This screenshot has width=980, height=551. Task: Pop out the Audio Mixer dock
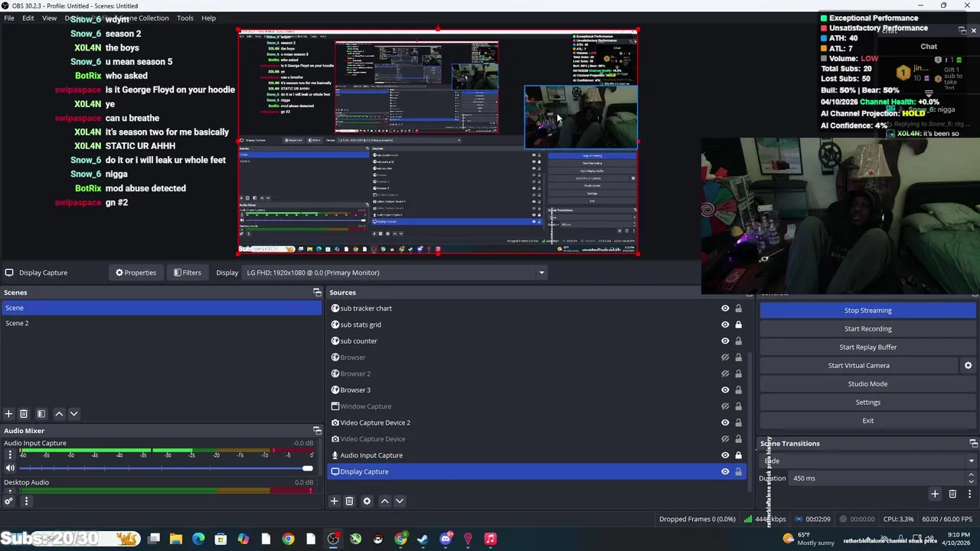pyautogui.click(x=317, y=431)
